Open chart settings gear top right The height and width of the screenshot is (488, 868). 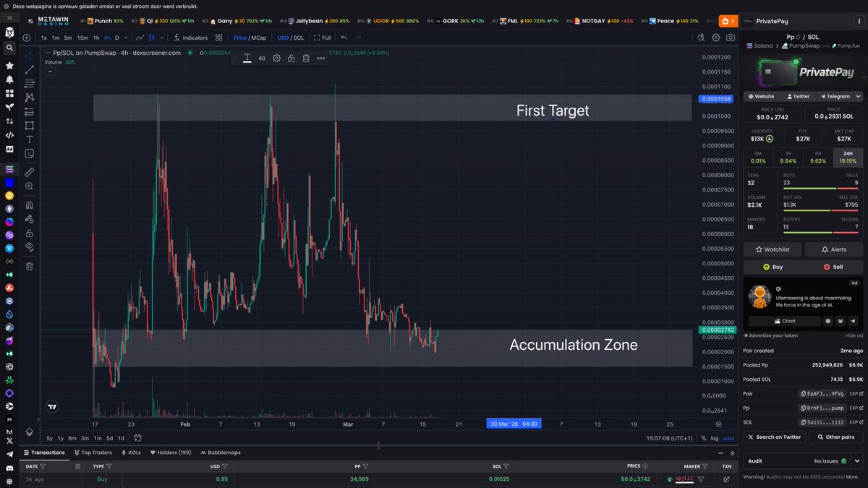716,38
